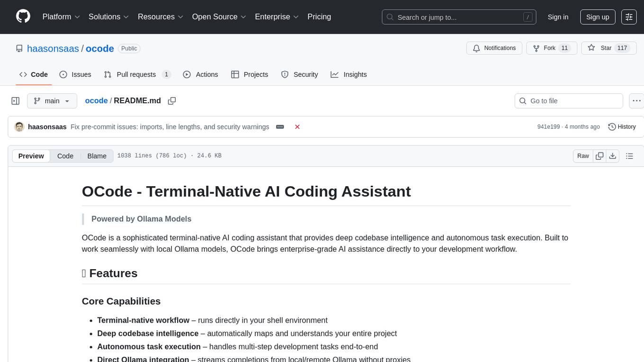The height and width of the screenshot is (362, 644).
Task: Click the Sign up button
Action: (x=598, y=17)
